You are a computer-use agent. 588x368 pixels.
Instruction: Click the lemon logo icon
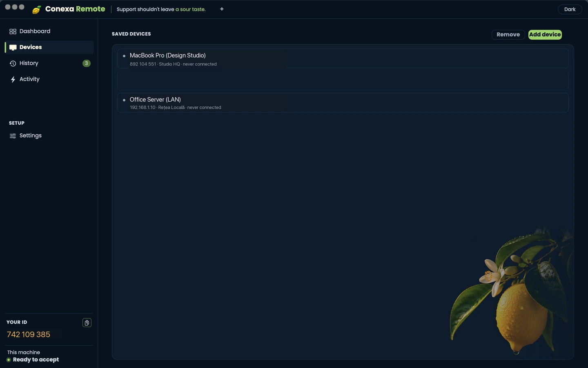click(37, 9)
